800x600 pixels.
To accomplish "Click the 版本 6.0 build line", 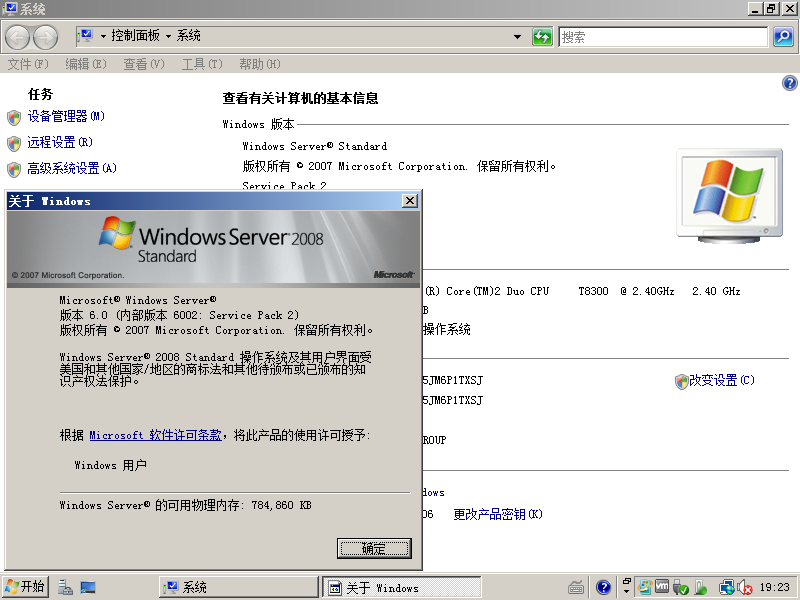I will (179, 315).
